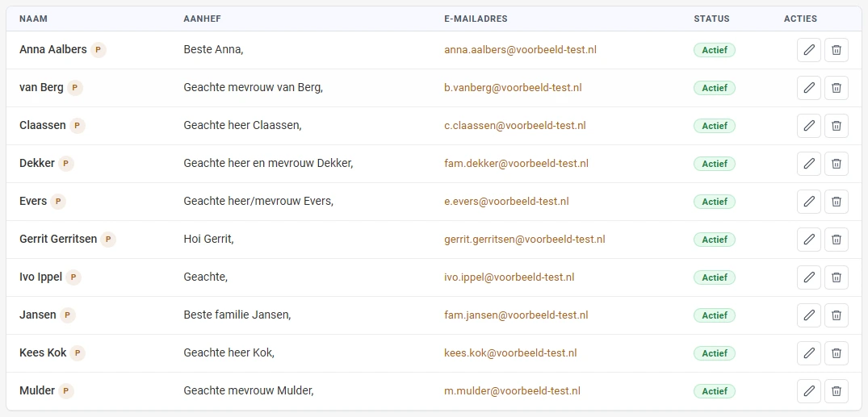The width and height of the screenshot is (868, 417).
Task: Open email ivo.ippel@voorbeeld-test.nl
Action: click(509, 277)
